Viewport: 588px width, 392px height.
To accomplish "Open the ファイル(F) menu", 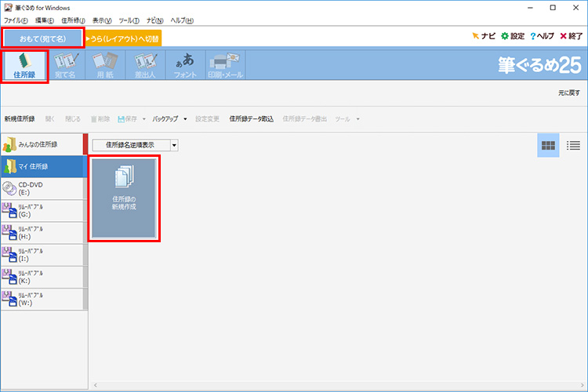I will point(16,20).
